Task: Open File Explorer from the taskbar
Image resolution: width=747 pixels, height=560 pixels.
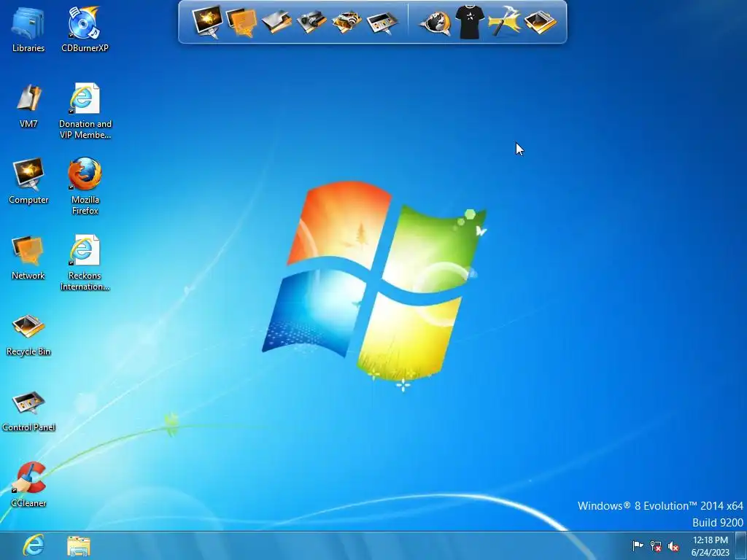Action: (x=79, y=545)
